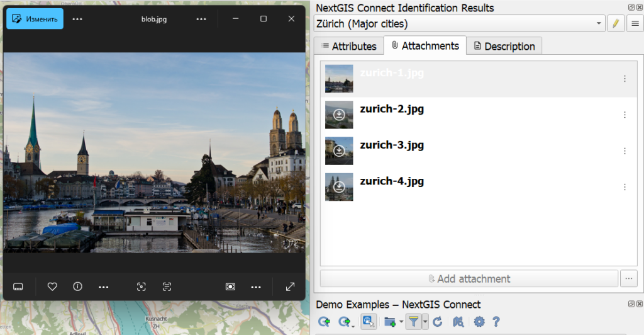This screenshot has height=335, width=644.
Task: Close the Identification Results panel
Action: click(640, 8)
